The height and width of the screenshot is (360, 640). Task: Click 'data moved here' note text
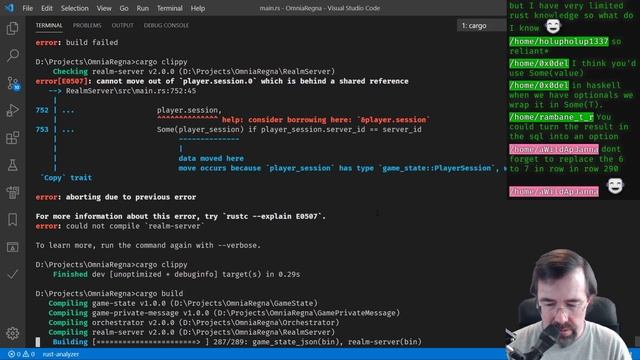tap(211, 158)
